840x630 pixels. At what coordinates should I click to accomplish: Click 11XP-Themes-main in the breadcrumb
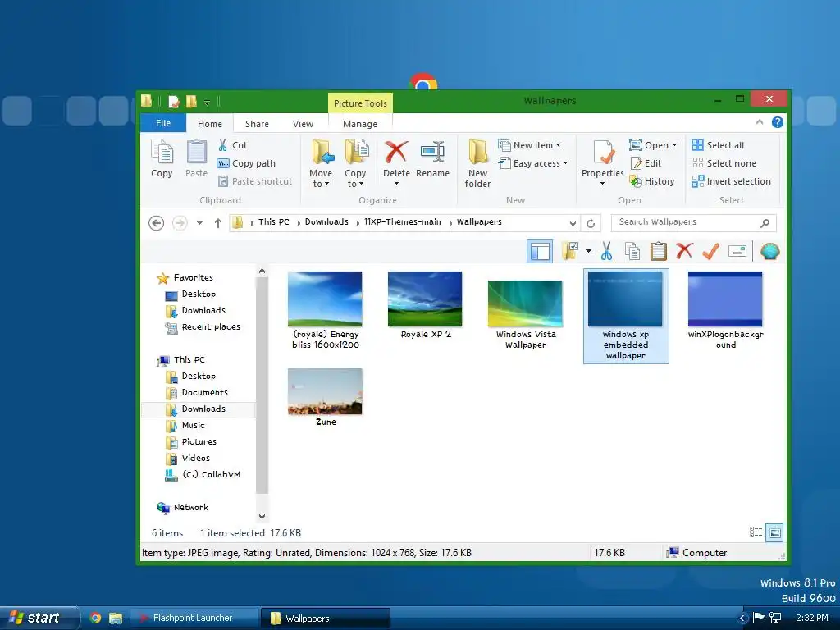(402, 221)
